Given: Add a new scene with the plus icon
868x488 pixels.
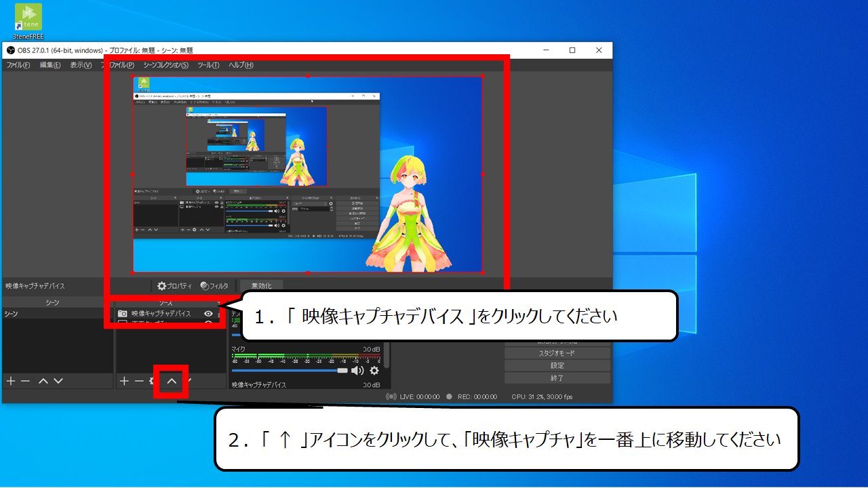Looking at the screenshot, I should (x=10, y=382).
